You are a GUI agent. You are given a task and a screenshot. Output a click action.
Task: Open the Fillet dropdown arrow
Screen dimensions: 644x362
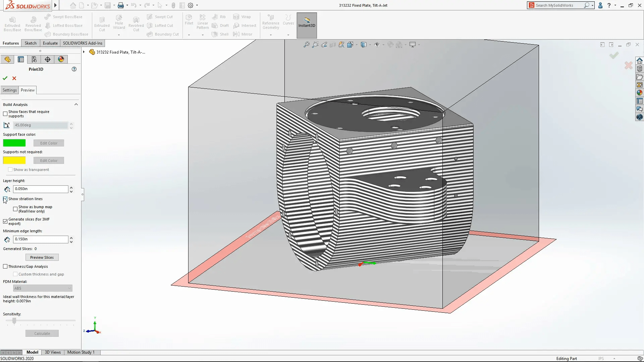(189, 35)
